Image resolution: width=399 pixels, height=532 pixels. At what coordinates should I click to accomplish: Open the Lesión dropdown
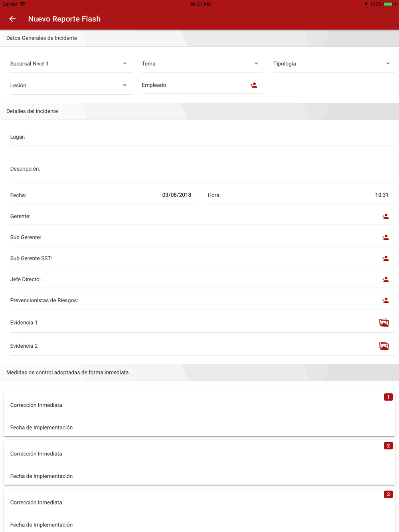71,86
